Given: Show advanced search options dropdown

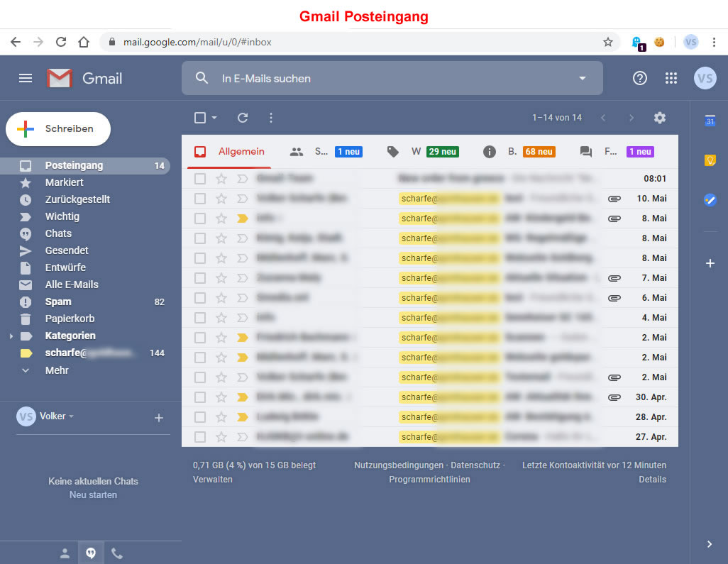Looking at the screenshot, I should point(583,78).
